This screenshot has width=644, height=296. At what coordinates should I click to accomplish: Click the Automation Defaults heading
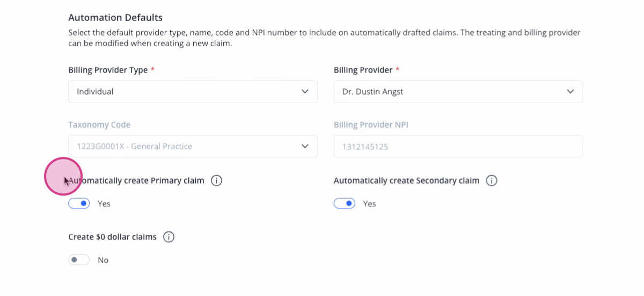(115, 18)
